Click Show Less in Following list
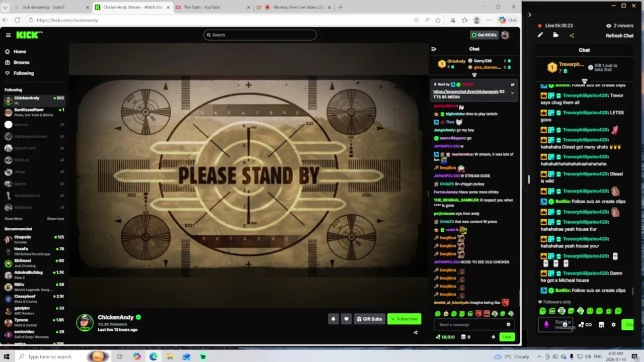This screenshot has height=362, width=644. [56, 219]
